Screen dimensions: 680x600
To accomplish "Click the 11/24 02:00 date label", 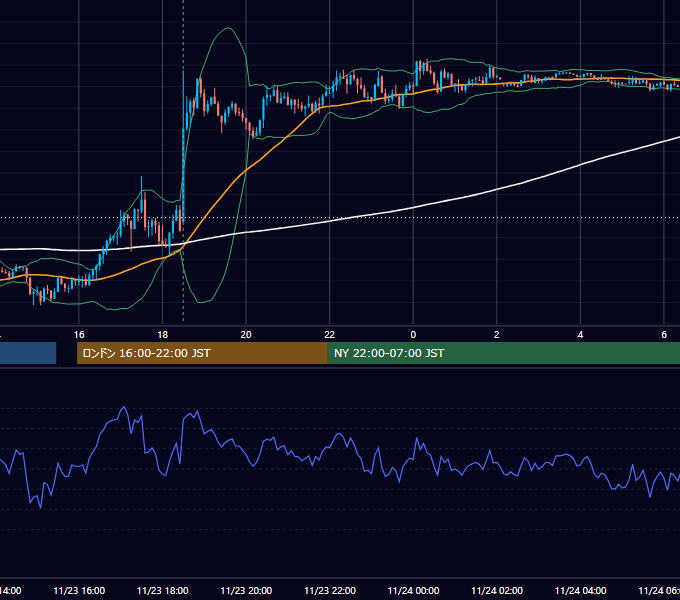I will click(497, 590).
